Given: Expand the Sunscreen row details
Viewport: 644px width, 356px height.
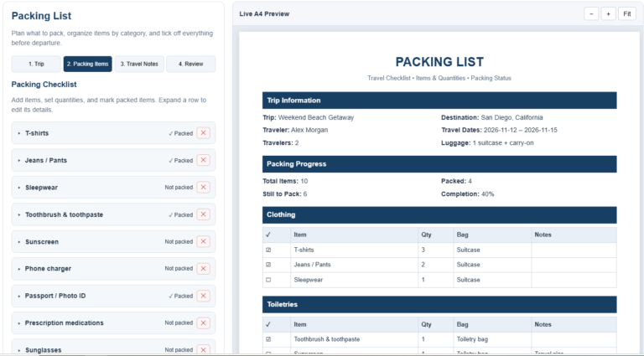Looking at the screenshot, I should pyautogui.click(x=19, y=242).
